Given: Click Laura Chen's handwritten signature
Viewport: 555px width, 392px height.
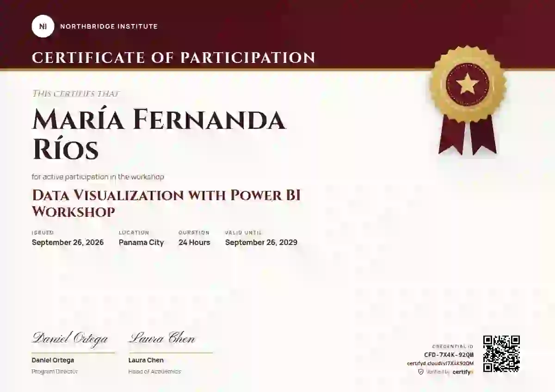Looking at the screenshot, I should 162,338.
